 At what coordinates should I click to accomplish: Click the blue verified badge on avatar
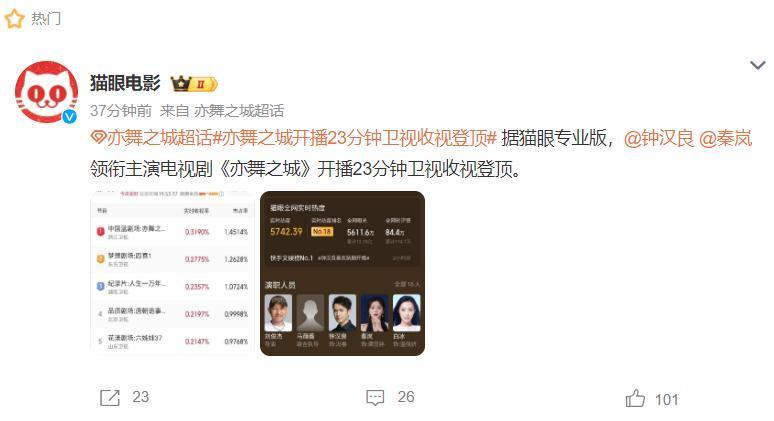pyautogui.click(x=70, y=116)
